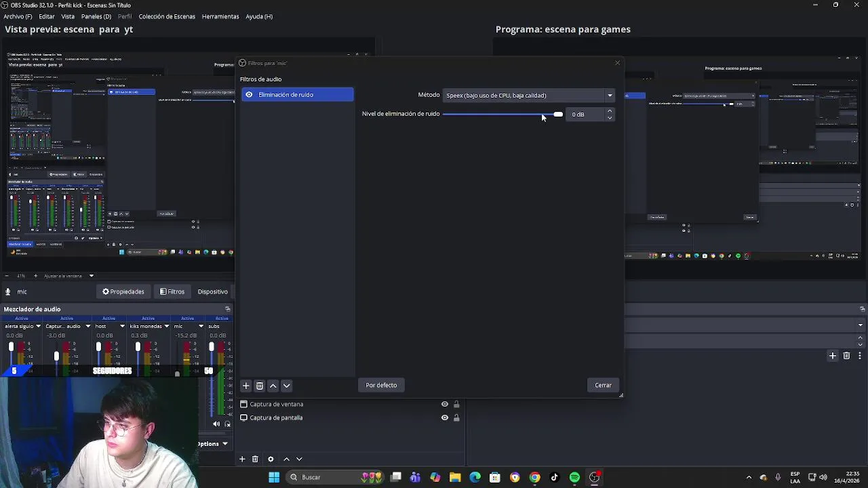Open the mic channel menu arrow in the mixer
Image resolution: width=868 pixels, height=488 pixels.
(201, 327)
